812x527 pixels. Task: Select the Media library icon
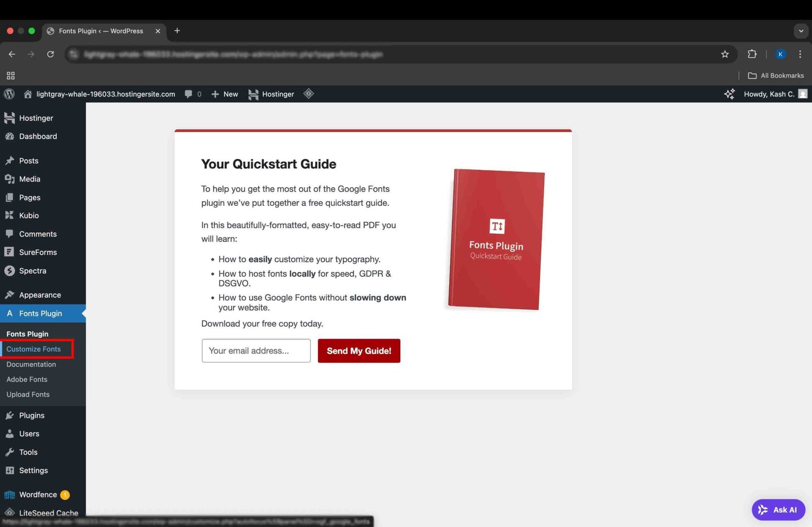tap(10, 179)
